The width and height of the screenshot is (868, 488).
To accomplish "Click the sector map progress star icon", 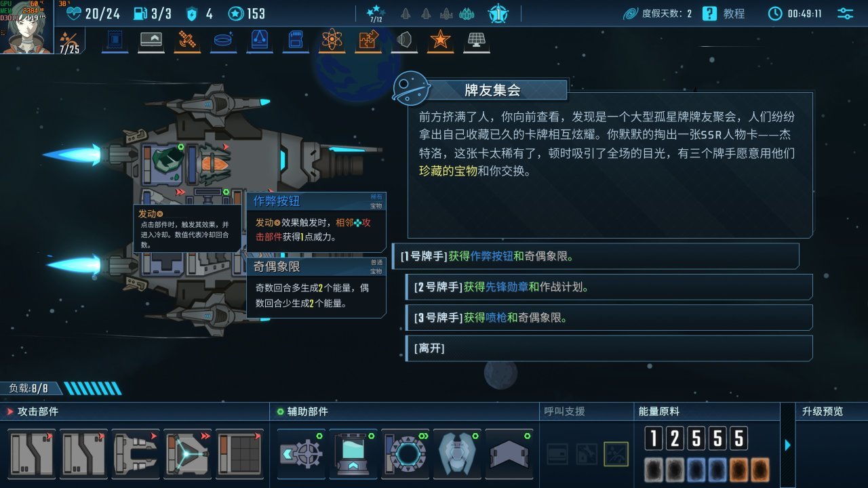I will click(x=375, y=14).
